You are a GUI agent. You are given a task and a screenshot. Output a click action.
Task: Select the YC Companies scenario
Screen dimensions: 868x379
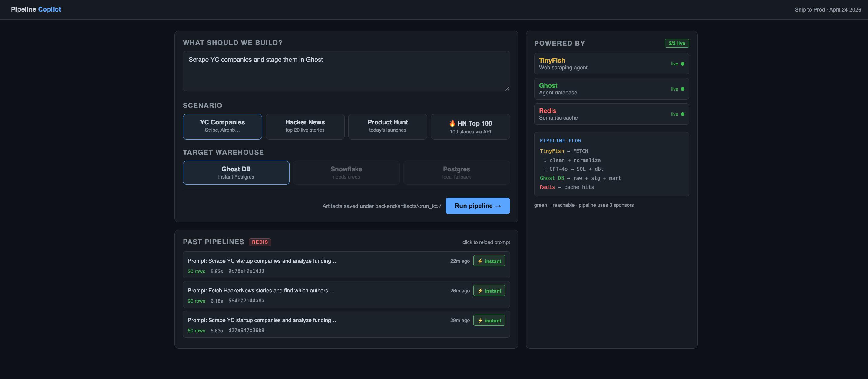pyautogui.click(x=222, y=126)
